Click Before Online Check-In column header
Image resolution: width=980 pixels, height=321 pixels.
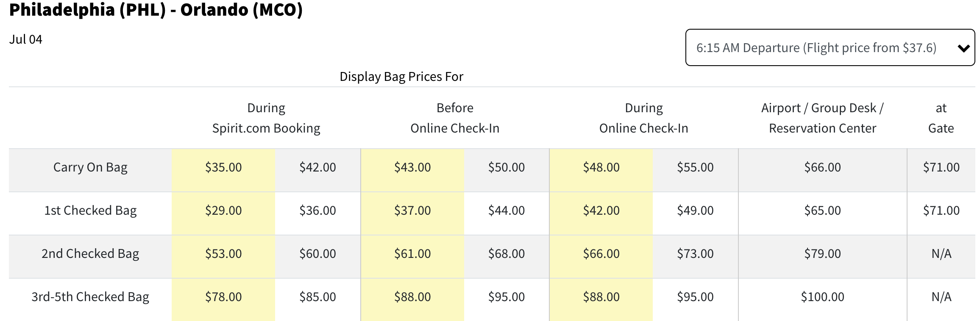coord(455,118)
